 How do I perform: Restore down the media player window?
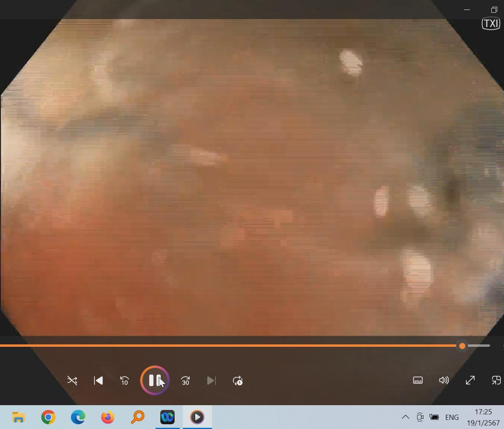point(494,10)
